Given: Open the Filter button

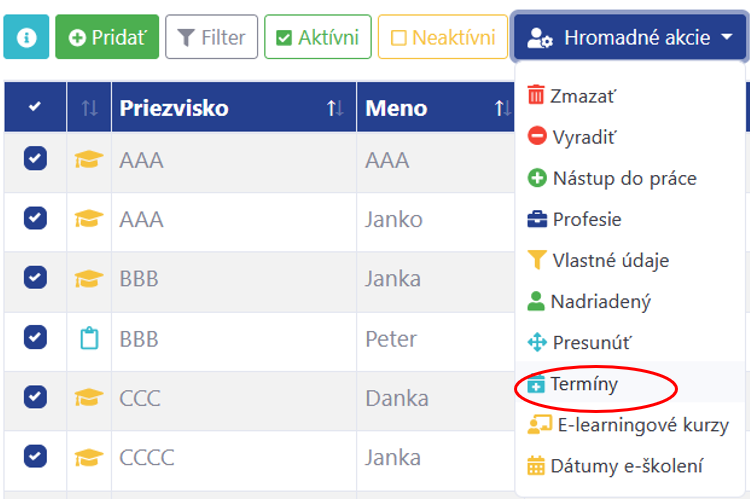Looking at the screenshot, I should click(211, 37).
